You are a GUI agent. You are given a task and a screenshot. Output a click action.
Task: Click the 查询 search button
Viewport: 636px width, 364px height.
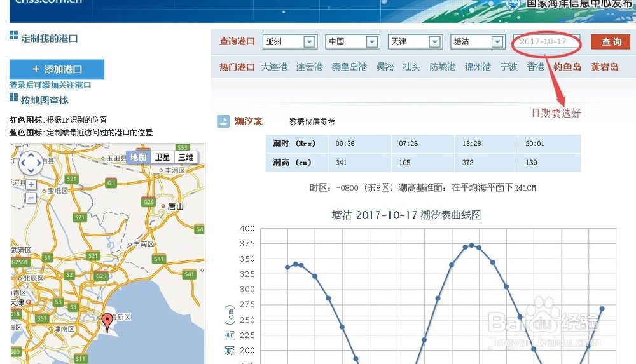pyautogui.click(x=611, y=42)
